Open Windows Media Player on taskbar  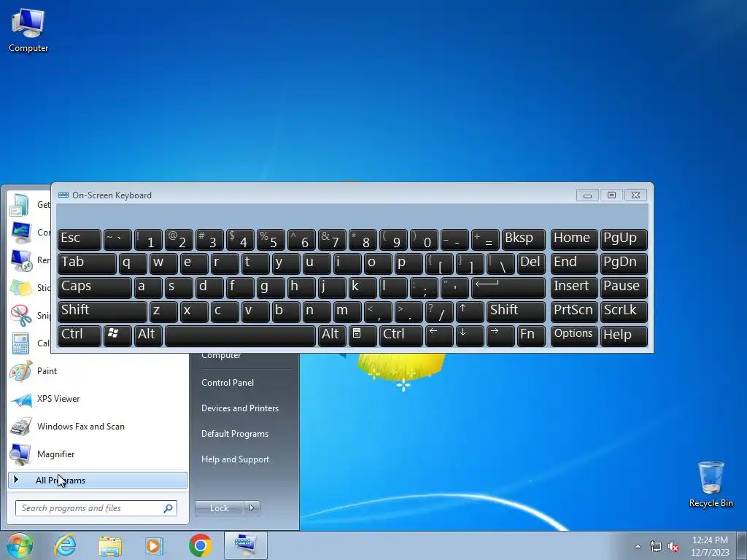pyautogui.click(x=155, y=545)
